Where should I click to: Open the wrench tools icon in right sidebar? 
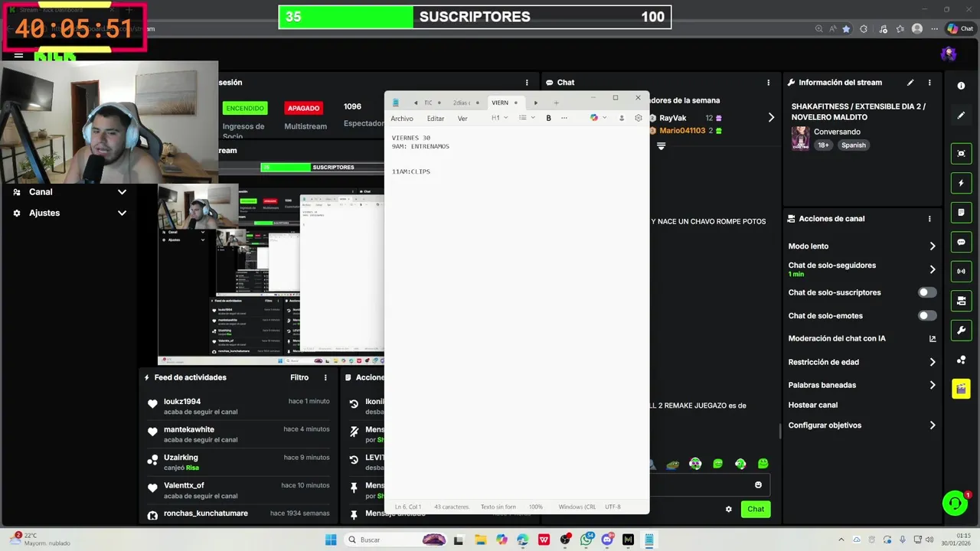961,331
